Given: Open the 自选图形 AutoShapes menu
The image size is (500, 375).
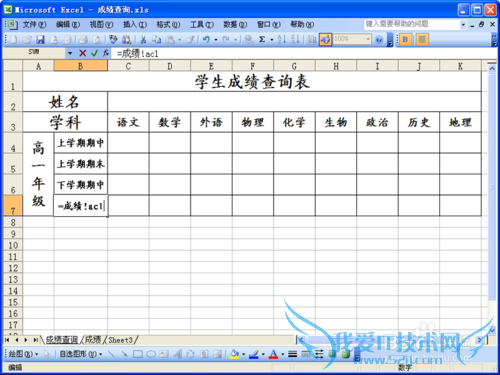Looking at the screenshot, I should (x=81, y=354).
